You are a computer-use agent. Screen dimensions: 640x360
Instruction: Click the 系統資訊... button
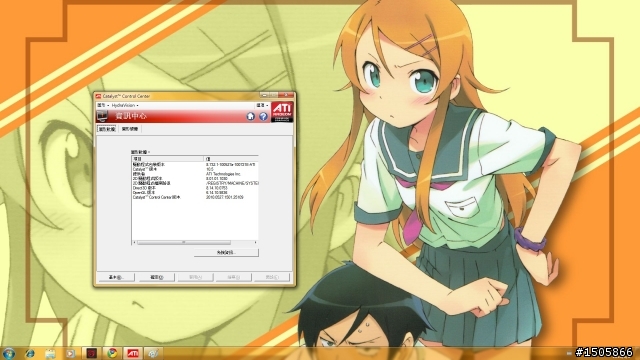tap(226, 253)
